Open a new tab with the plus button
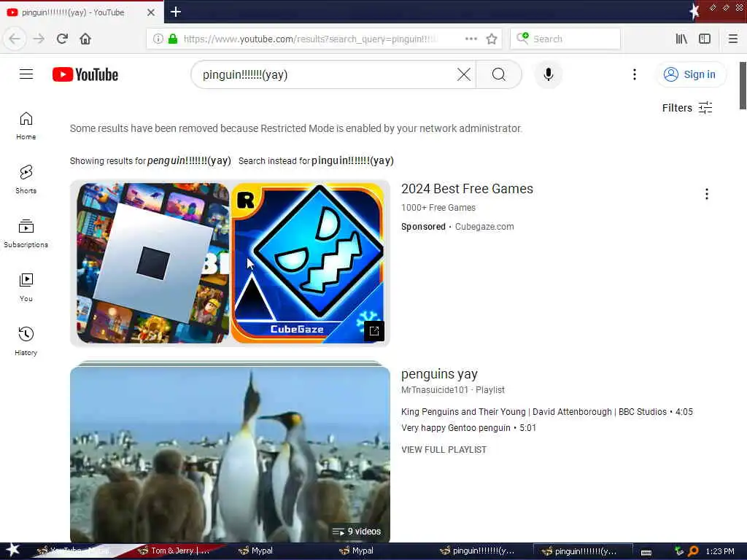Image resolution: width=747 pixels, height=560 pixels. (x=176, y=12)
